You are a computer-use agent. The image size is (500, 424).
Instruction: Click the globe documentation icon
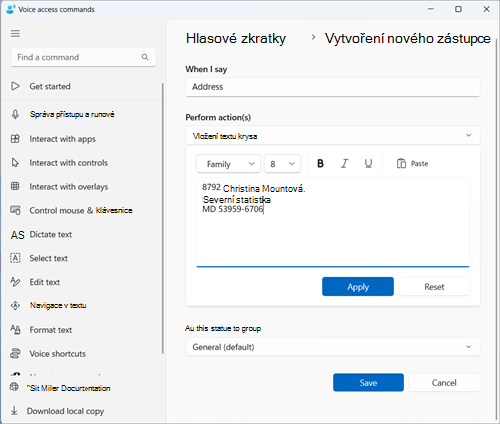pyautogui.click(x=14, y=387)
